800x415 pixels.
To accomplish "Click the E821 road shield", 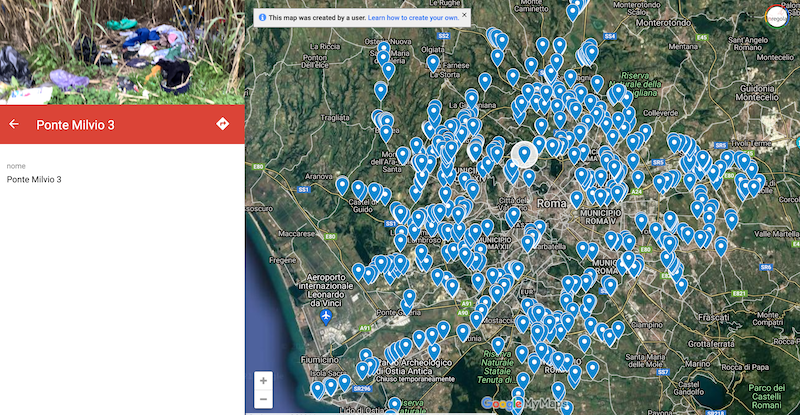I will tap(739, 294).
